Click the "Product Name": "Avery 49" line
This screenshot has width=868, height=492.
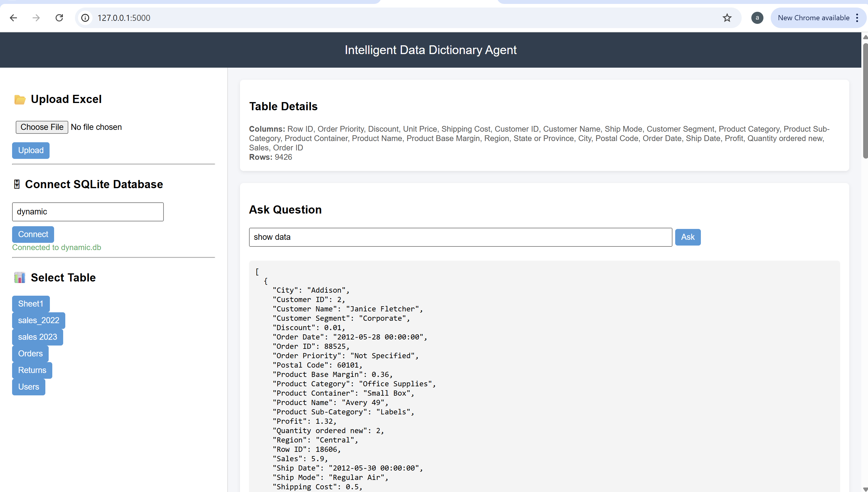[x=330, y=403]
